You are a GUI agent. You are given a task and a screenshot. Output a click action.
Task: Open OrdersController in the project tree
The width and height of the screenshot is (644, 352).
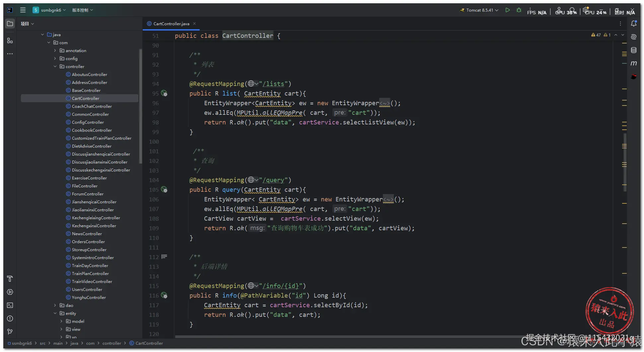coord(88,242)
